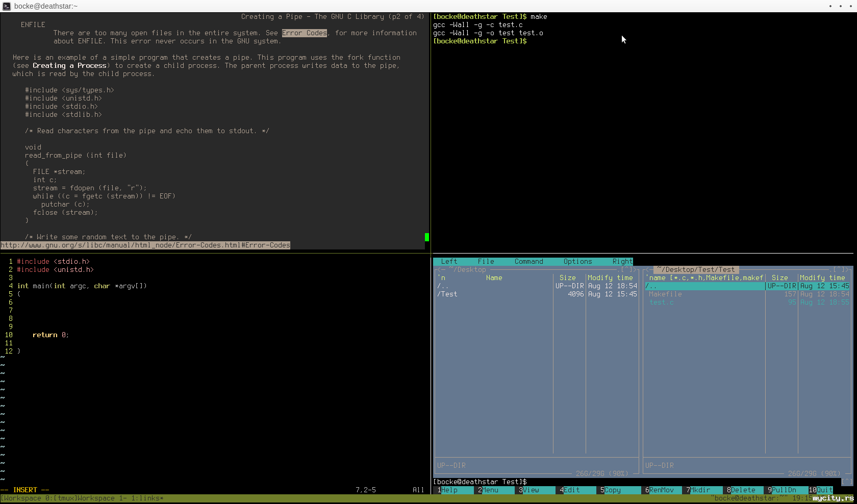Select the /Test directory in left panel
Viewport: 857px width, 504px height.
pyautogui.click(x=447, y=294)
